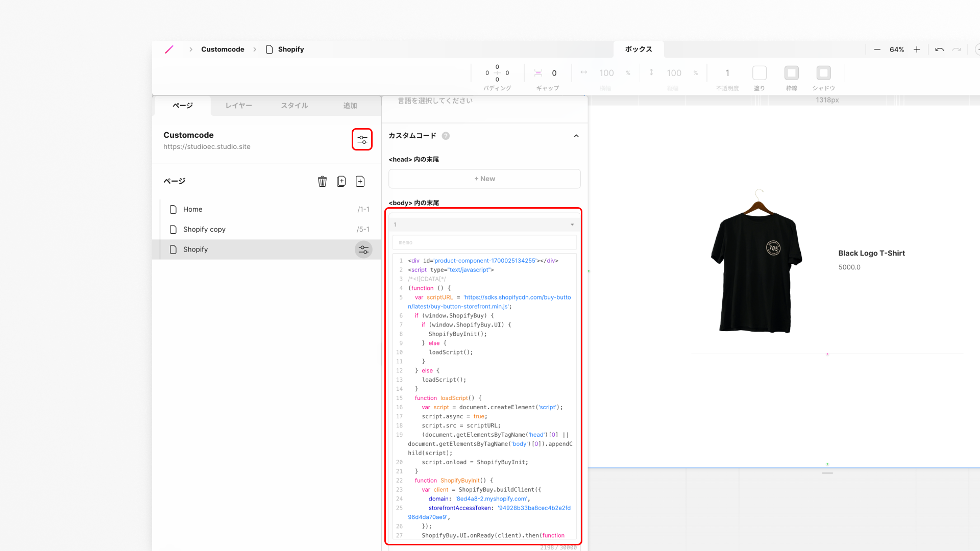
Task: Click the 64% zoom level value
Action: tap(897, 49)
